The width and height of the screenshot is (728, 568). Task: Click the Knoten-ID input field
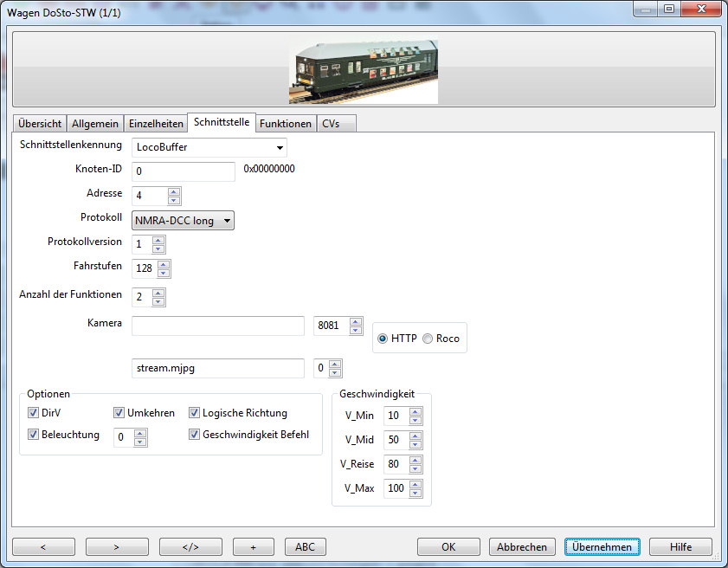[x=184, y=171]
